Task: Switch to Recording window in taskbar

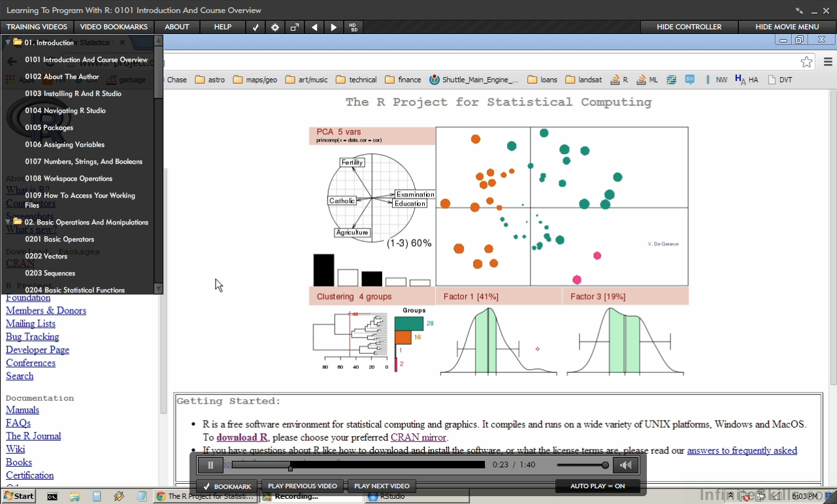Action: tap(311, 496)
